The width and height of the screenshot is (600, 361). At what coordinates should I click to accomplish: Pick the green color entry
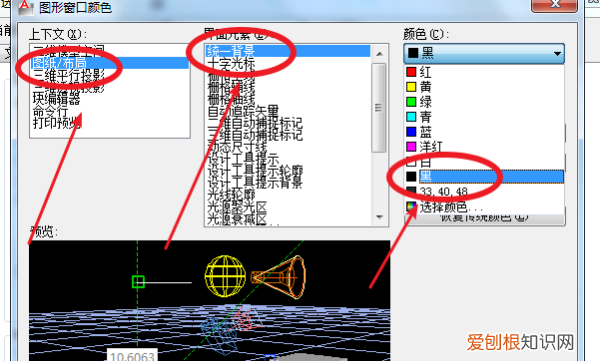[x=484, y=102]
